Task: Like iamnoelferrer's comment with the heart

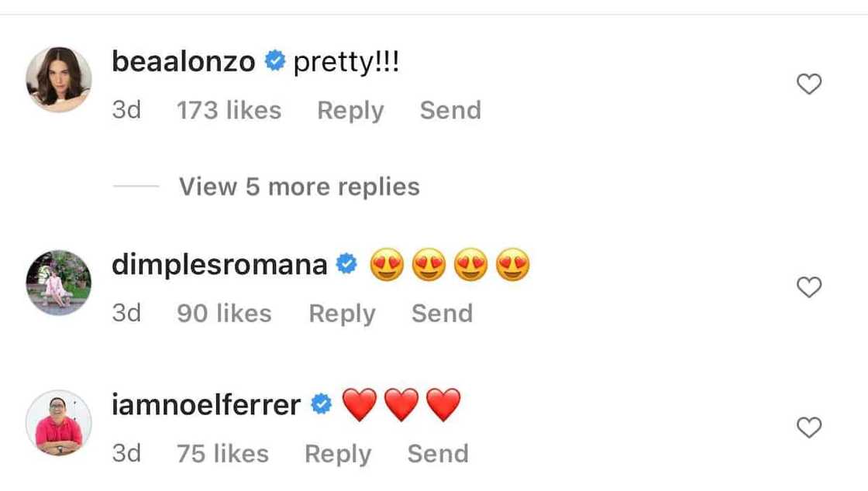Action: click(x=809, y=427)
